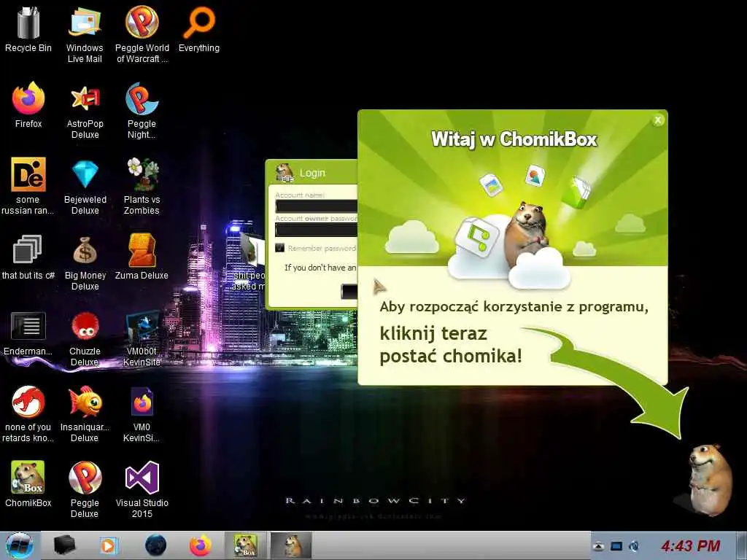Open the 'none of you' red dragon icon
This screenshot has height=560, width=747.
click(28, 402)
